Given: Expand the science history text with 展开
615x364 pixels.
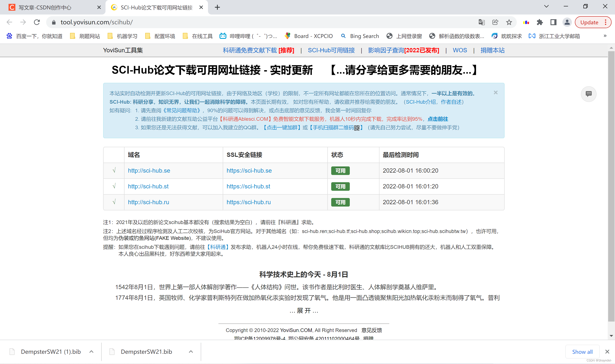Looking at the screenshot, I should (x=304, y=311).
